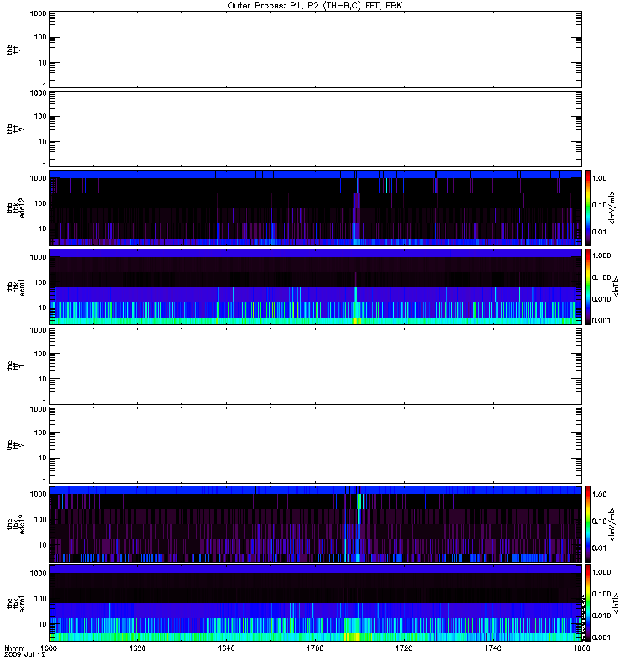Click the 0.01 value on thb edc12 color bar
The height and width of the screenshot is (672, 630).
coord(599,232)
